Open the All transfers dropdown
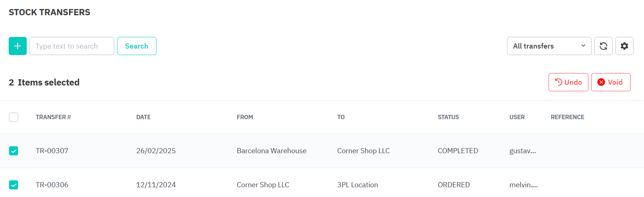 tap(549, 46)
